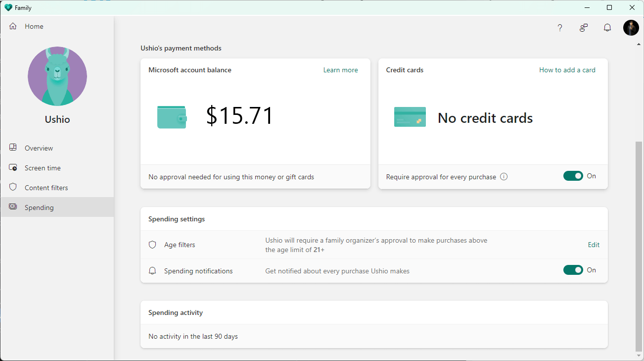
Task: Select the Spending section
Action: tap(57, 207)
